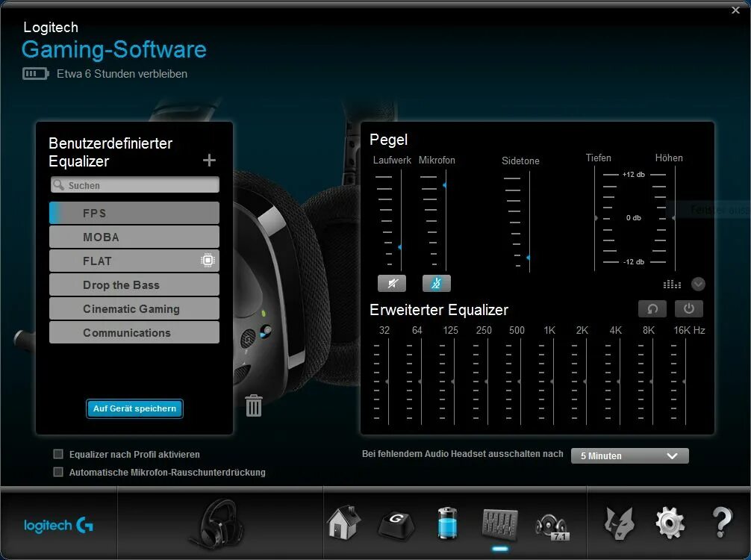This screenshot has width=751, height=560.
Task: Open settings gear icon in bottom bar
Action: (x=670, y=523)
